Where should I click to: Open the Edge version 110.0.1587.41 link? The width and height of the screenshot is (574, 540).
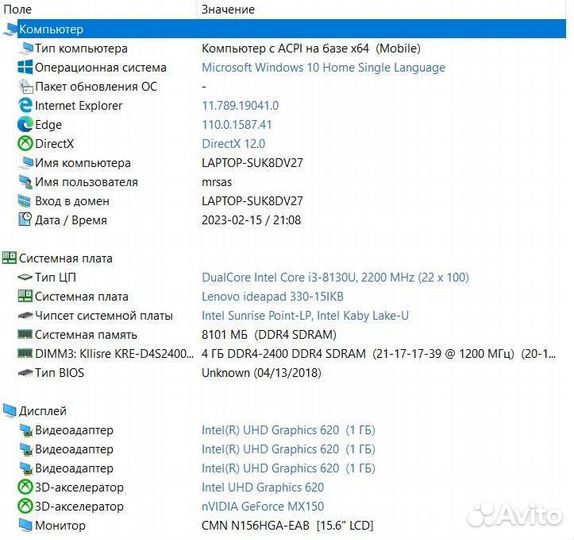click(237, 125)
